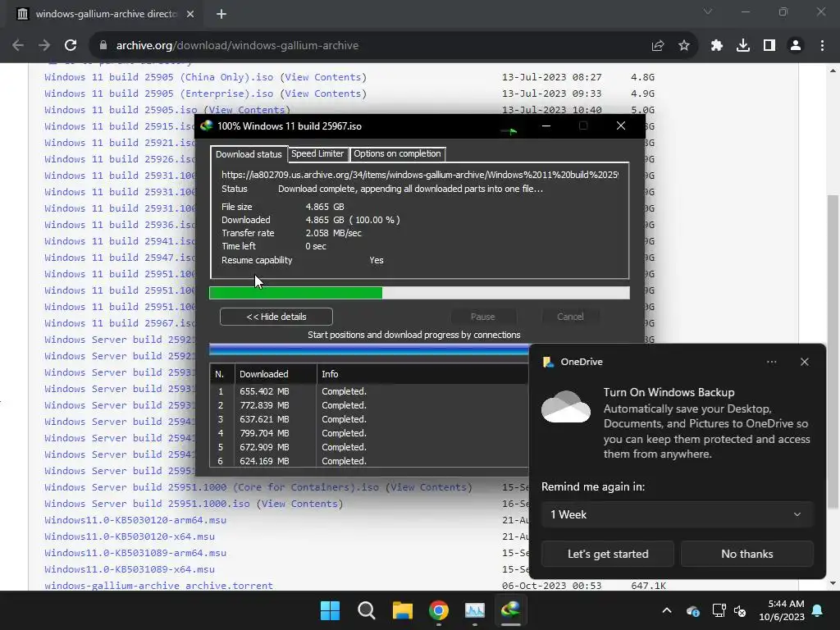
Task: Decline backup with 'No thanks'
Action: pos(746,554)
